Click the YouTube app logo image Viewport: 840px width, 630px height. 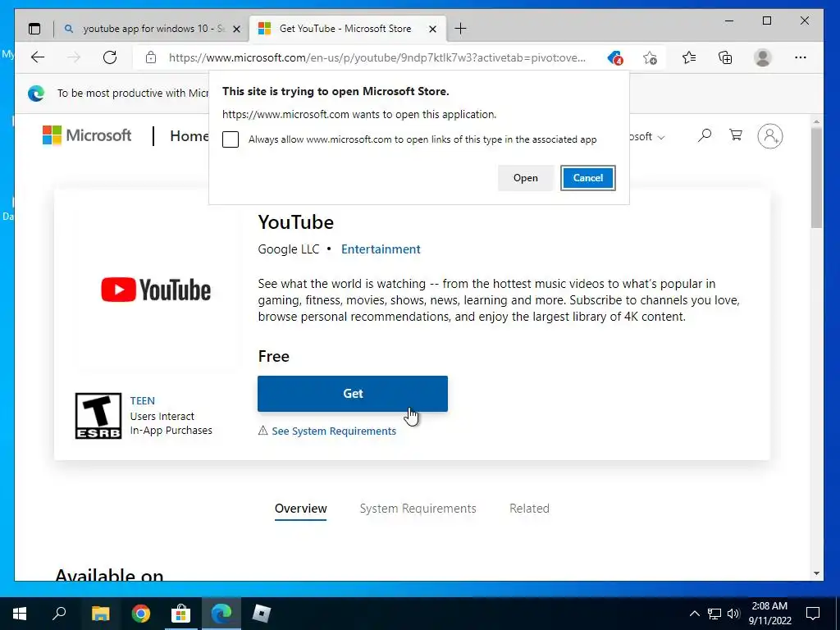pyautogui.click(x=156, y=290)
